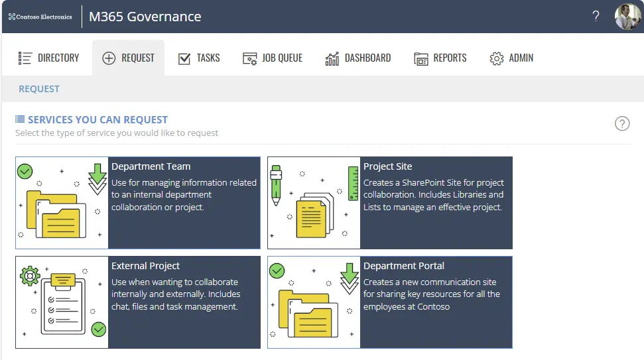Open the user profile avatar

point(627,17)
